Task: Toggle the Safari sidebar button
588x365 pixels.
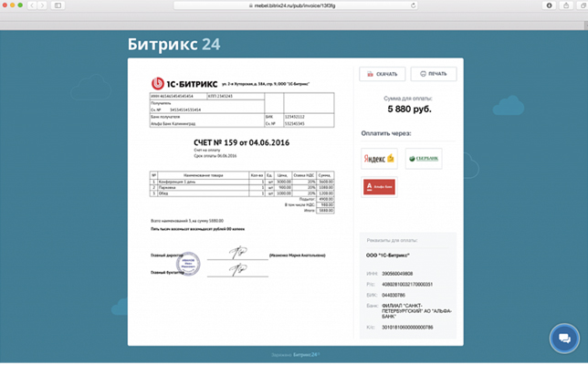Action: click(x=58, y=5)
